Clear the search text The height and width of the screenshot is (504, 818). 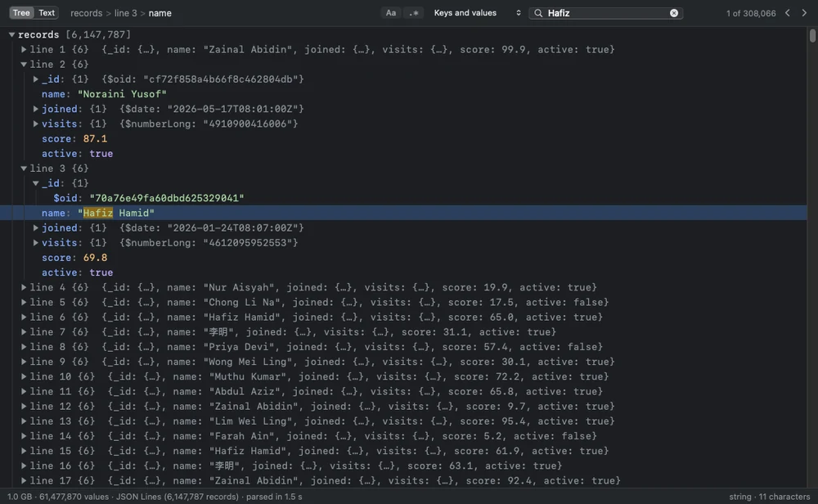click(674, 13)
